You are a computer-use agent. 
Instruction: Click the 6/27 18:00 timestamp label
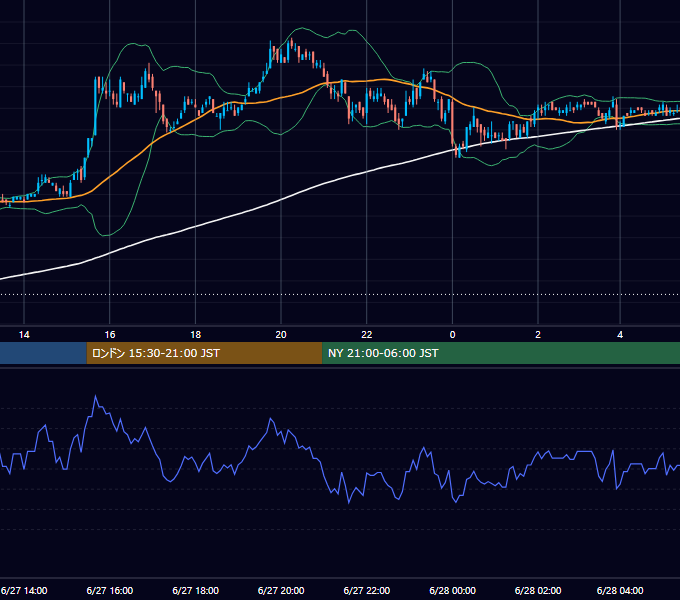pos(196,590)
